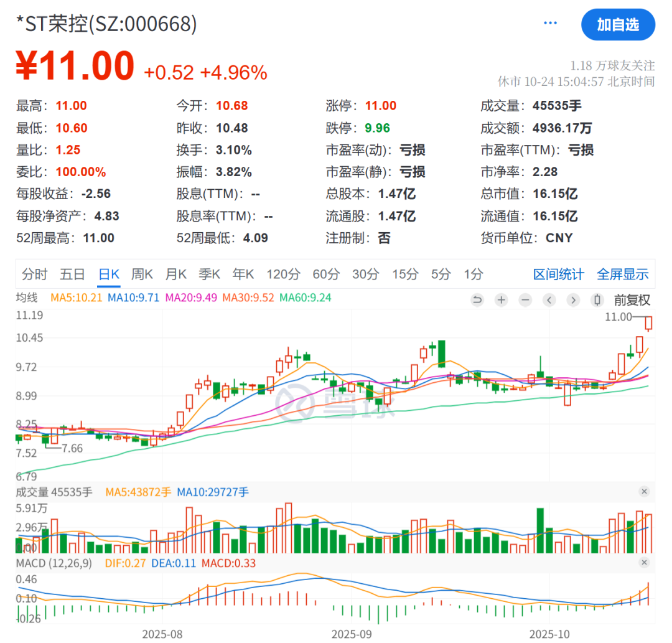Screen dimensions: 672x643
Task: Select the candlestick style icon
Action: [597, 299]
